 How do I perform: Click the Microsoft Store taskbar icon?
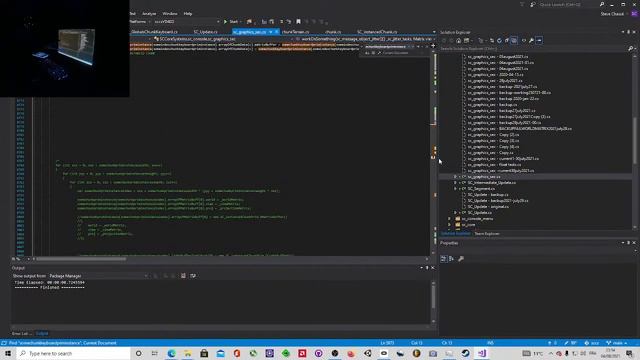pos(204,353)
